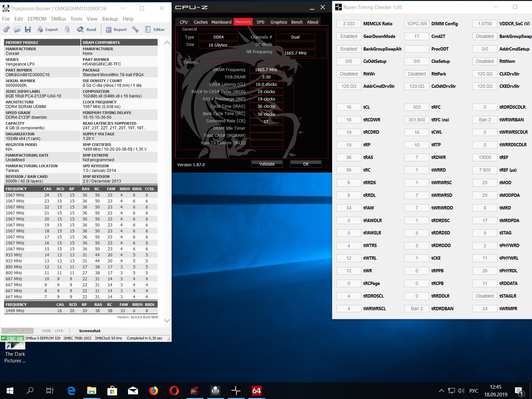Click the OK button in CPU-Z
Viewport: 532px width, 399px height.
(306, 164)
